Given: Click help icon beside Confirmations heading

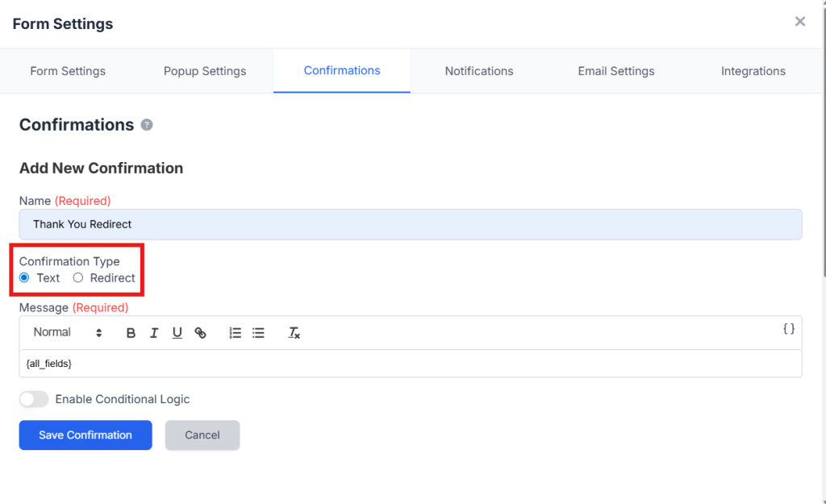Looking at the screenshot, I should [x=147, y=125].
